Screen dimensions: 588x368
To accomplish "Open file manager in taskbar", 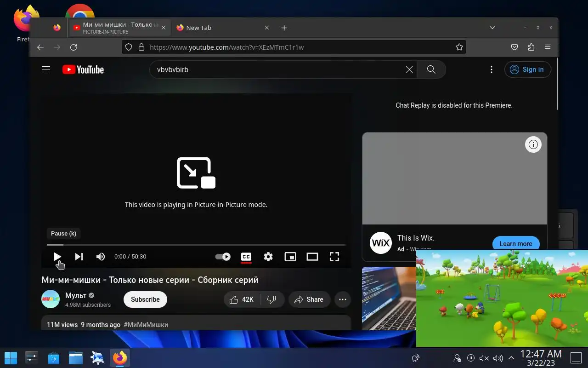I will [76, 357].
